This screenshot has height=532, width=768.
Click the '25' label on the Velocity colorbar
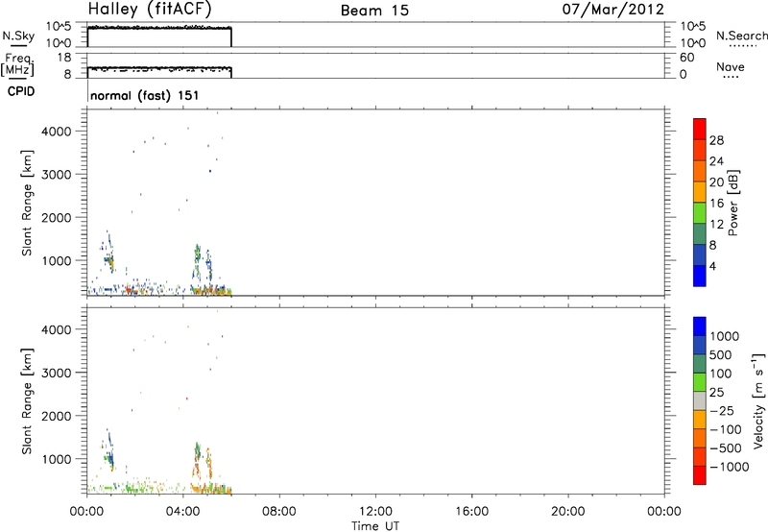click(x=716, y=393)
